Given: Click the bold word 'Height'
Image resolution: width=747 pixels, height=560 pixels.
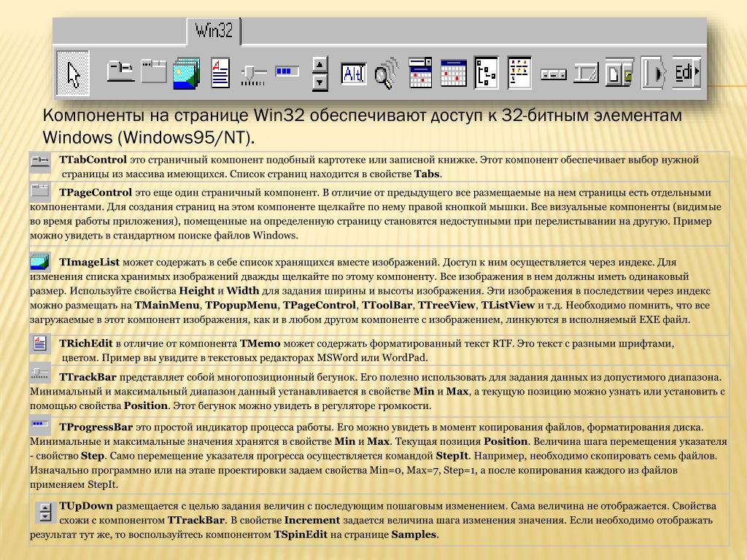Looking at the screenshot, I should point(197,290).
